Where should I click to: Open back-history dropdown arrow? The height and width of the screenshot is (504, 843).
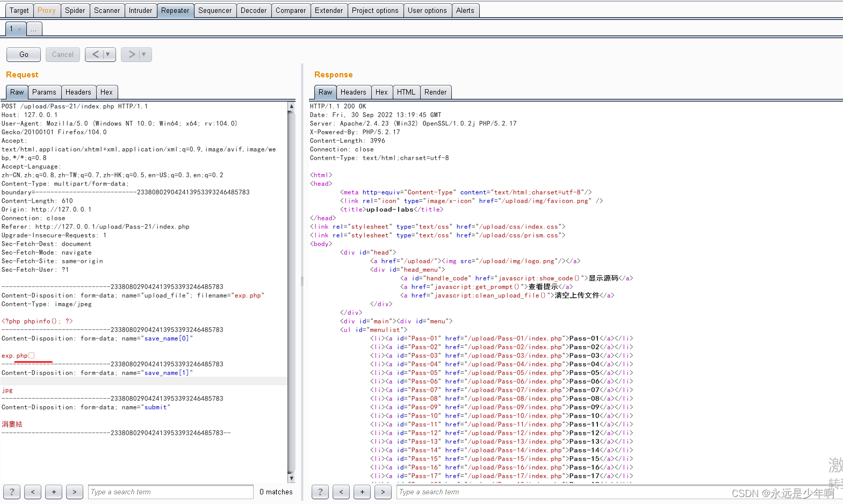point(108,54)
